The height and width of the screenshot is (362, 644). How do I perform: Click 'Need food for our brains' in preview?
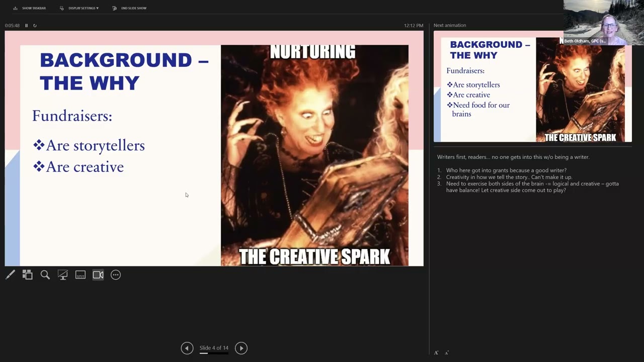point(478,109)
